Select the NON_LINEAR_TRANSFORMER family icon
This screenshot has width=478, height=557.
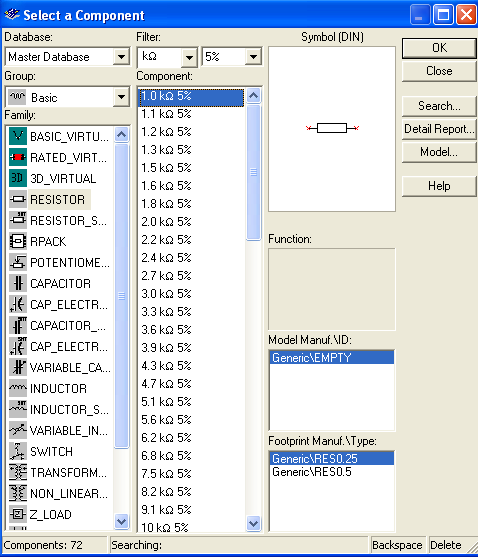click(18, 493)
